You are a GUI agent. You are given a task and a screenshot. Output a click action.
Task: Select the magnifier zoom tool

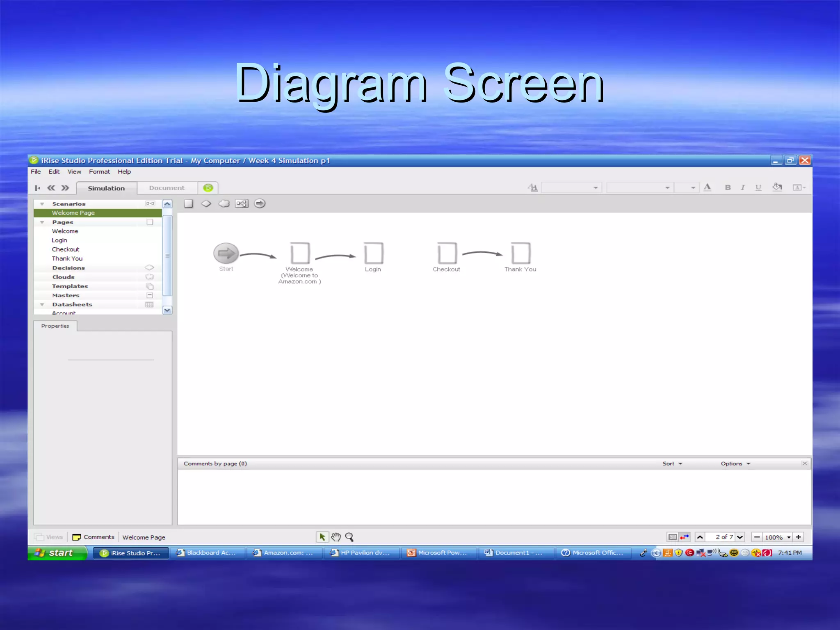[x=349, y=537]
